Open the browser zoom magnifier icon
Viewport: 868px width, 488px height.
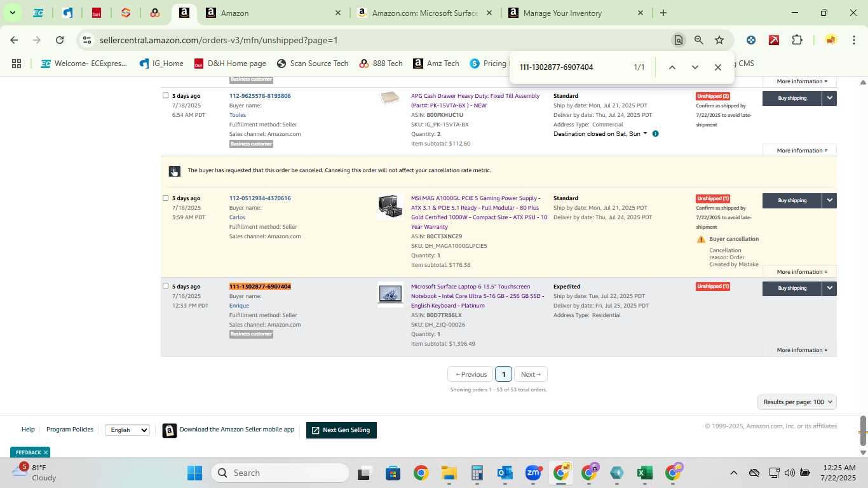tap(699, 40)
